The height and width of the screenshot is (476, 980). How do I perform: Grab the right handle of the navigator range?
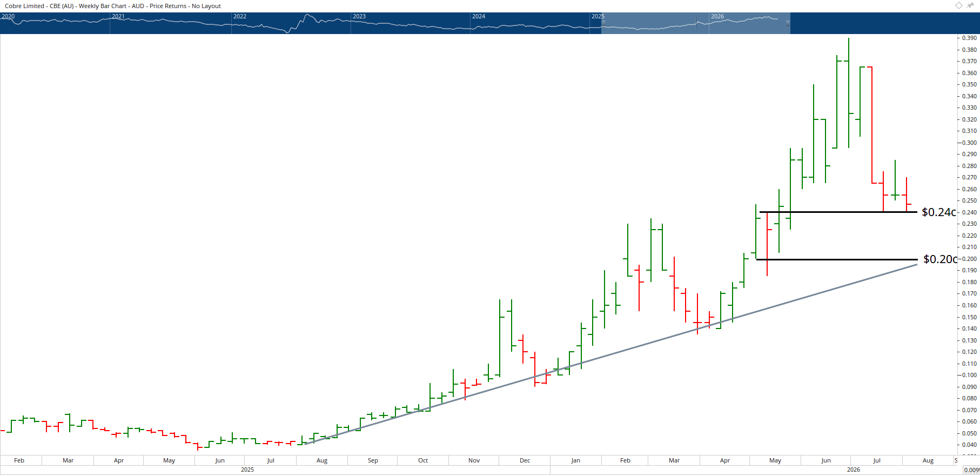(x=788, y=23)
